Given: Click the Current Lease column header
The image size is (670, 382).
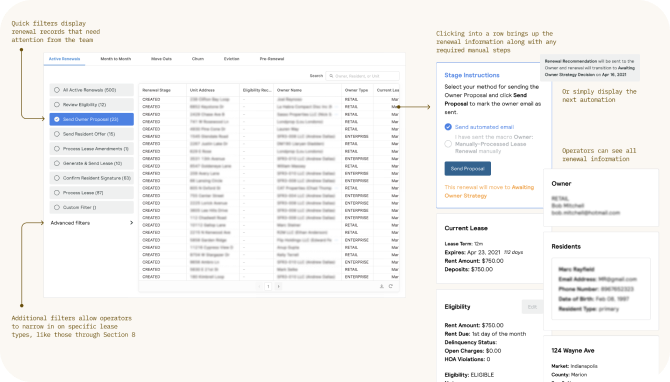Looking at the screenshot, I should click(x=388, y=90).
